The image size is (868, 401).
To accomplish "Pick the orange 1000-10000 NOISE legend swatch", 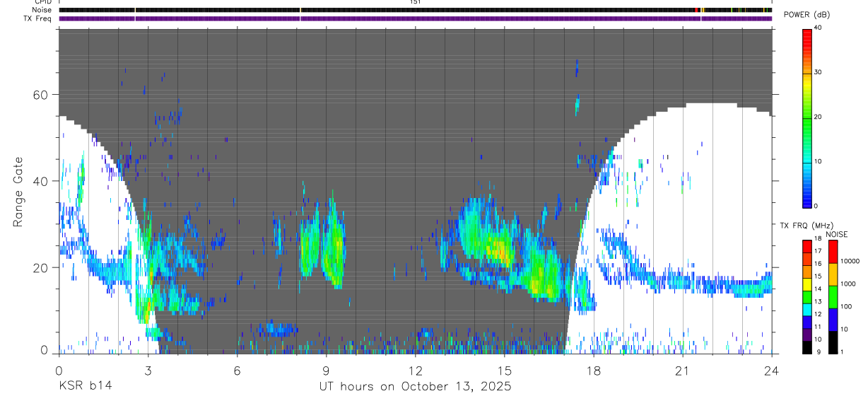I will click(x=833, y=274).
